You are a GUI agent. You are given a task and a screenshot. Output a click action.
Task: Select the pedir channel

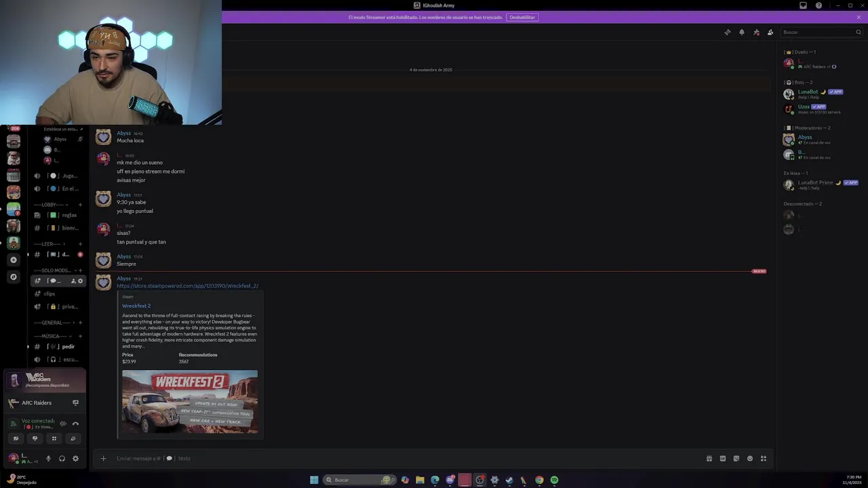58,346
